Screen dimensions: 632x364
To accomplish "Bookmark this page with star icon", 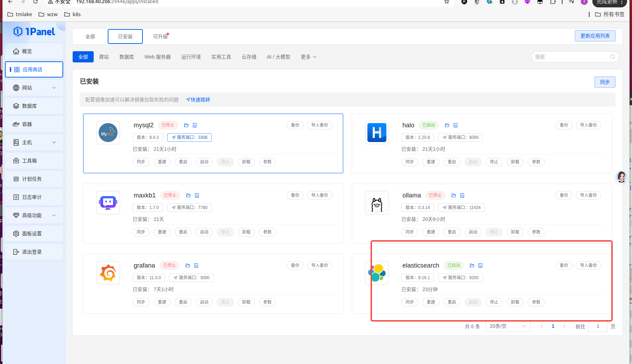I will pyautogui.click(x=446, y=2).
